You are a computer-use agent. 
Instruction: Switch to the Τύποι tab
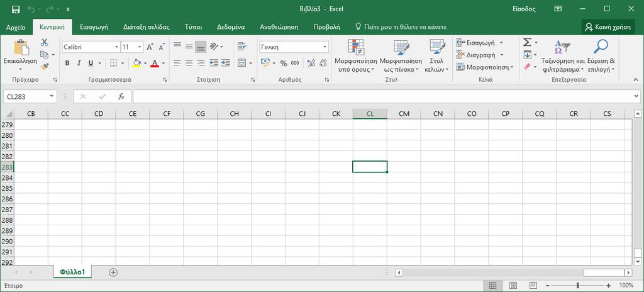(x=194, y=27)
